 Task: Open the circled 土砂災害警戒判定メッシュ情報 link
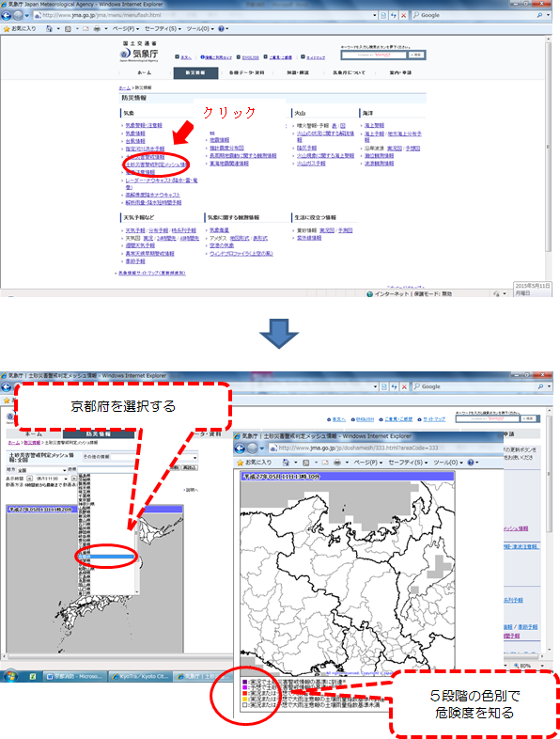point(156,165)
